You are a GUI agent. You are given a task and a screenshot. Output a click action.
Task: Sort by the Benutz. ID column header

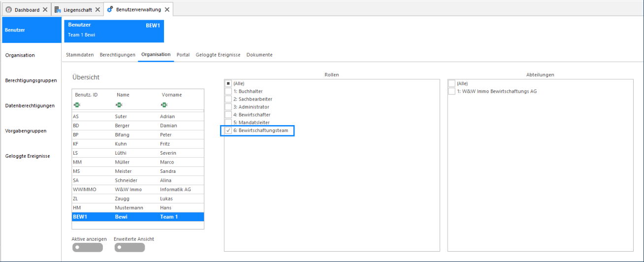pyautogui.click(x=86, y=95)
